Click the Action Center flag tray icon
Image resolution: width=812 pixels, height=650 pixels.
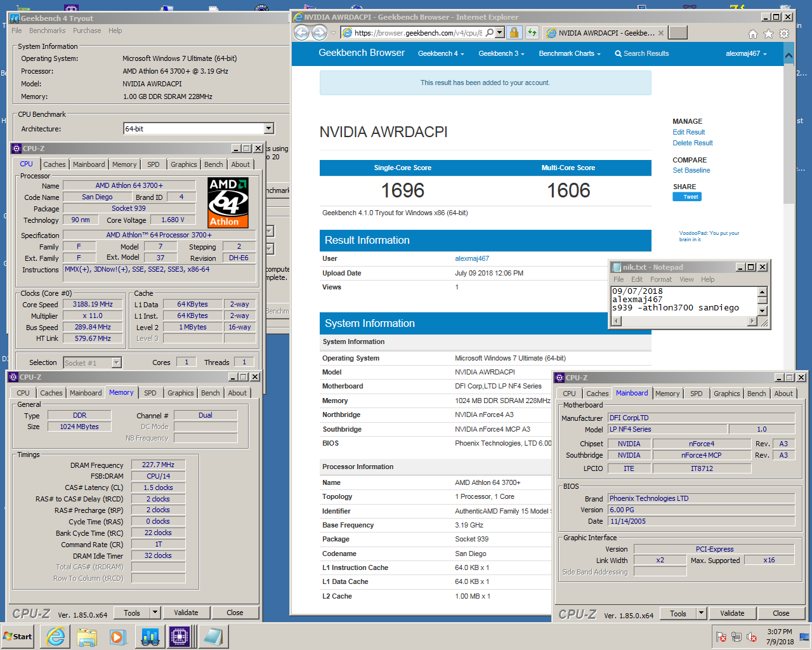[721, 637]
